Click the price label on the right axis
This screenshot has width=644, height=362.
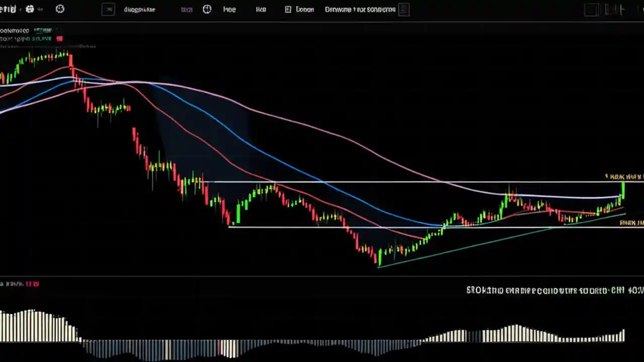coord(623,177)
